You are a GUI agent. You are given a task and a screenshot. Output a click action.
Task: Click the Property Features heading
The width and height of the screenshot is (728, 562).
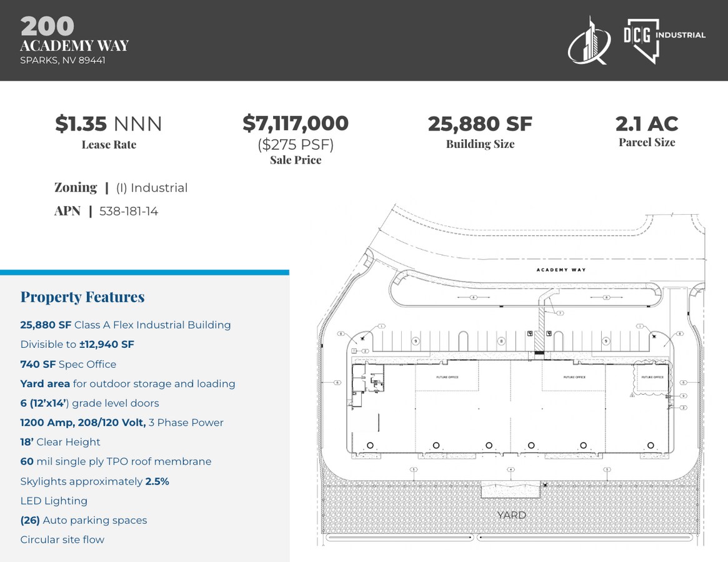pos(82,297)
